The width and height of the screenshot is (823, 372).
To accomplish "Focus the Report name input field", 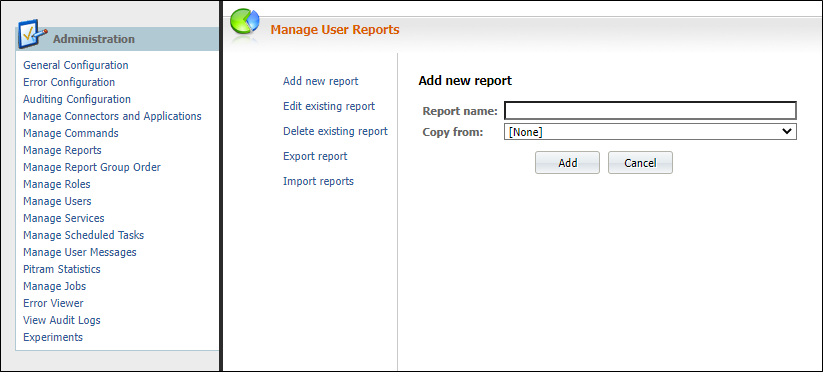I will pyautogui.click(x=650, y=111).
